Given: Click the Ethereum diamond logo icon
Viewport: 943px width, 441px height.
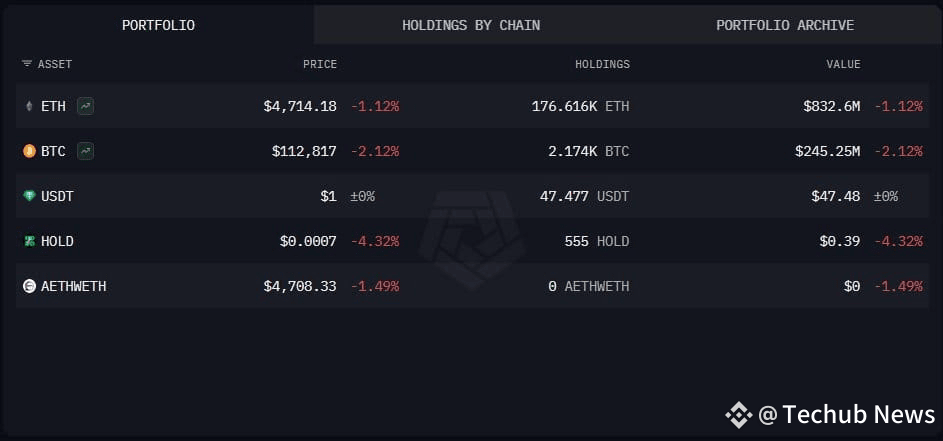Looking at the screenshot, I should click(x=29, y=106).
